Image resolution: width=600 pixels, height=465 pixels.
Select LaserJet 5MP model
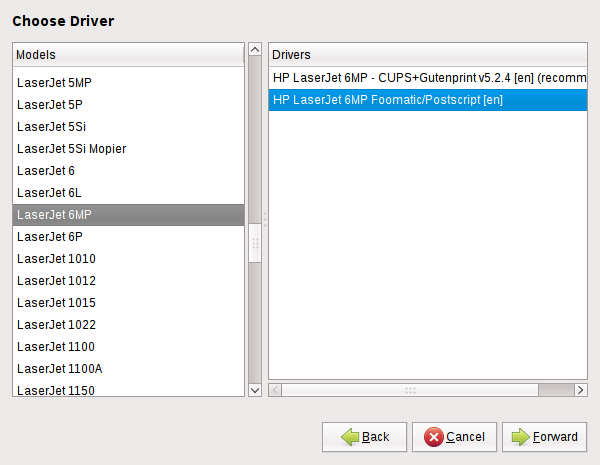point(129,83)
